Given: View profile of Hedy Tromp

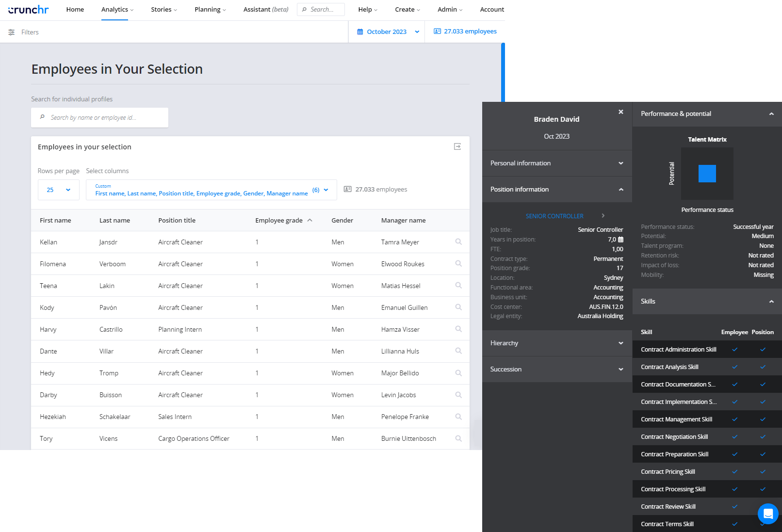Looking at the screenshot, I should pos(458,373).
